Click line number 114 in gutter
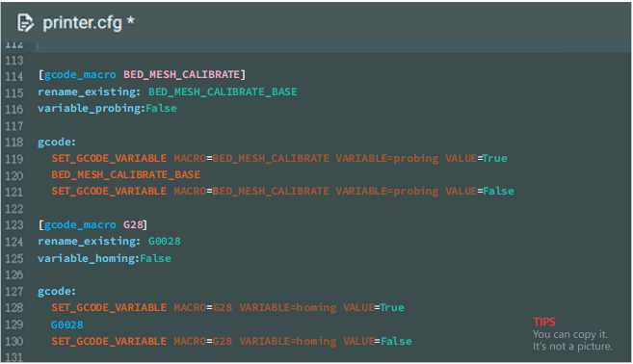633x364 pixels. pos(14,76)
